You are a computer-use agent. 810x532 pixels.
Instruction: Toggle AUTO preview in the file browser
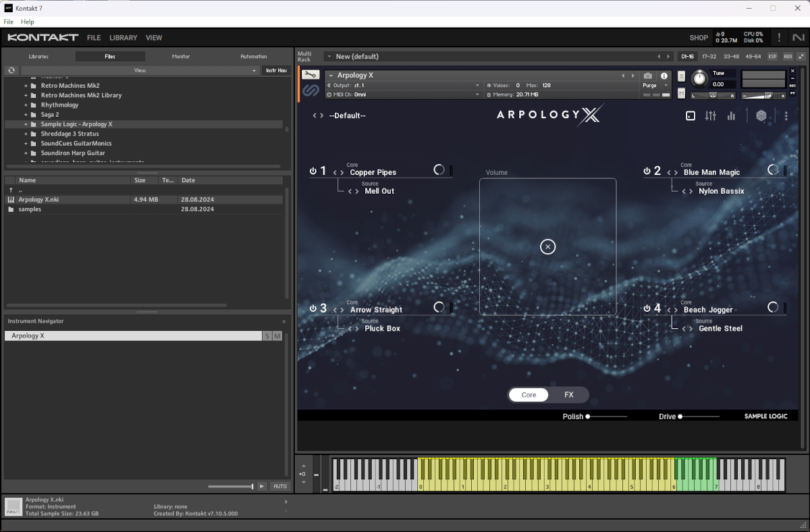[279, 486]
